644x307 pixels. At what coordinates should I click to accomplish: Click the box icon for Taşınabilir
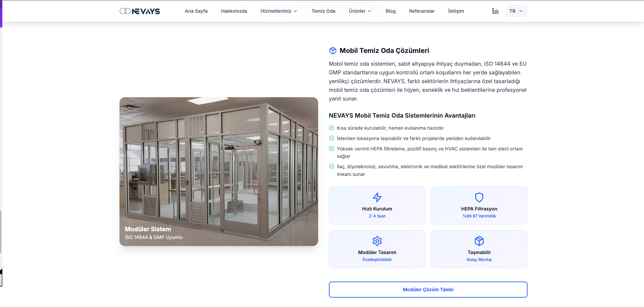(x=479, y=241)
